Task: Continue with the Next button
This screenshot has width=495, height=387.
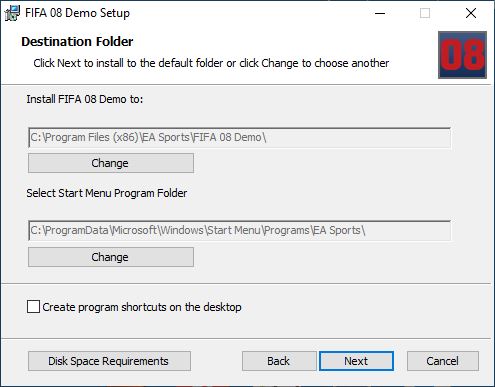Action: click(x=356, y=361)
